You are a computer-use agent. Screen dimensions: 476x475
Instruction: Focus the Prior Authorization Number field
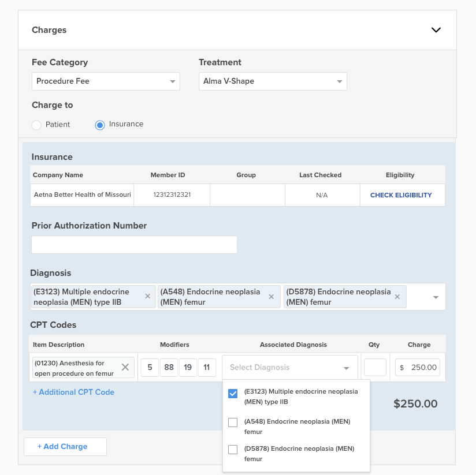click(x=134, y=245)
